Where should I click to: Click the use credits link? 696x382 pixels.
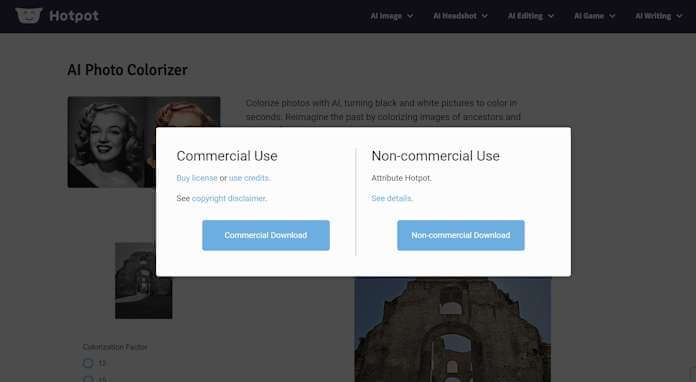click(x=249, y=178)
